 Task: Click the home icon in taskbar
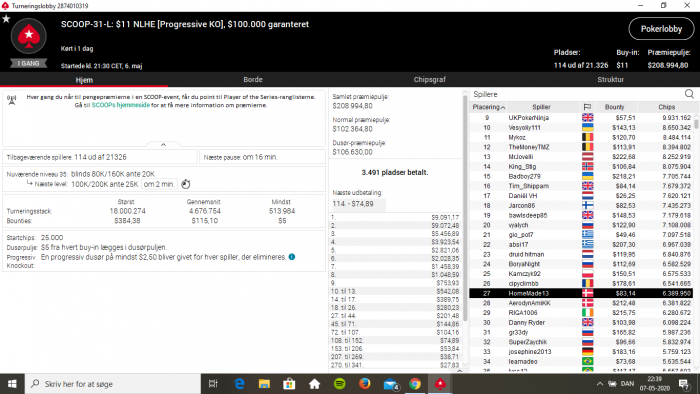click(314, 384)
